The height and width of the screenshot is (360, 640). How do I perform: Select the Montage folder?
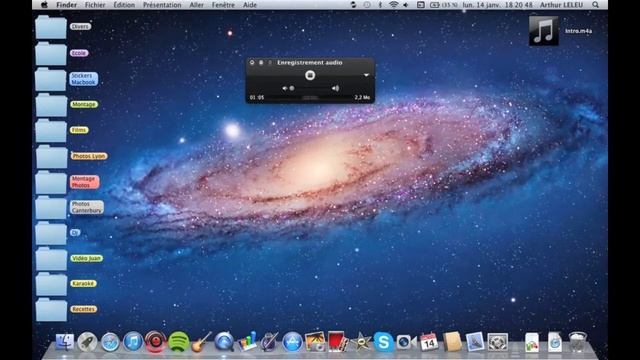51,105
